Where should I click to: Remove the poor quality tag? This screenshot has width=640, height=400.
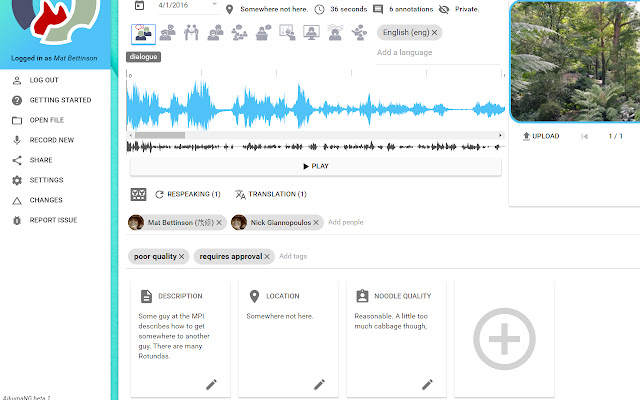click(182, 256)
